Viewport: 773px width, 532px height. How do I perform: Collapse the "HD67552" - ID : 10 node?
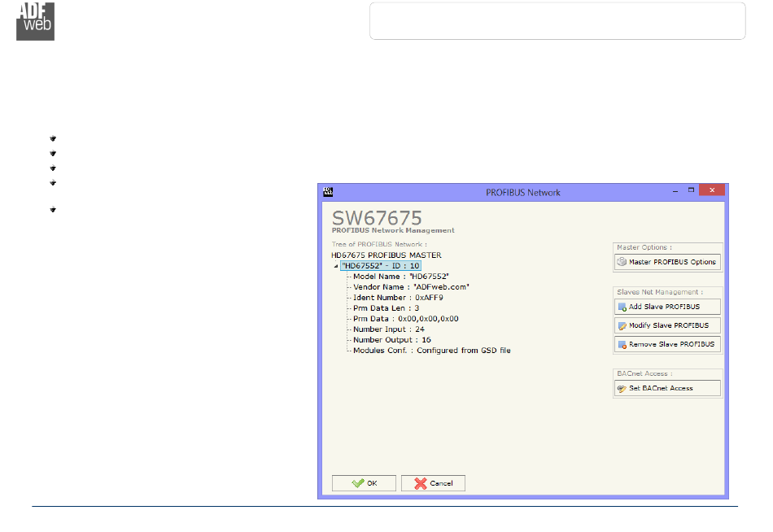tap(336, 266)
